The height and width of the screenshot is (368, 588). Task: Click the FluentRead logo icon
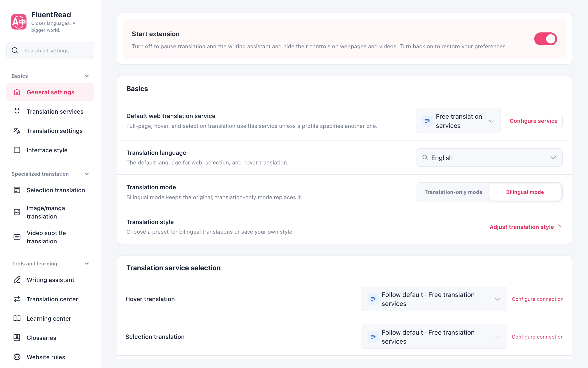click(x=19, y=22)
